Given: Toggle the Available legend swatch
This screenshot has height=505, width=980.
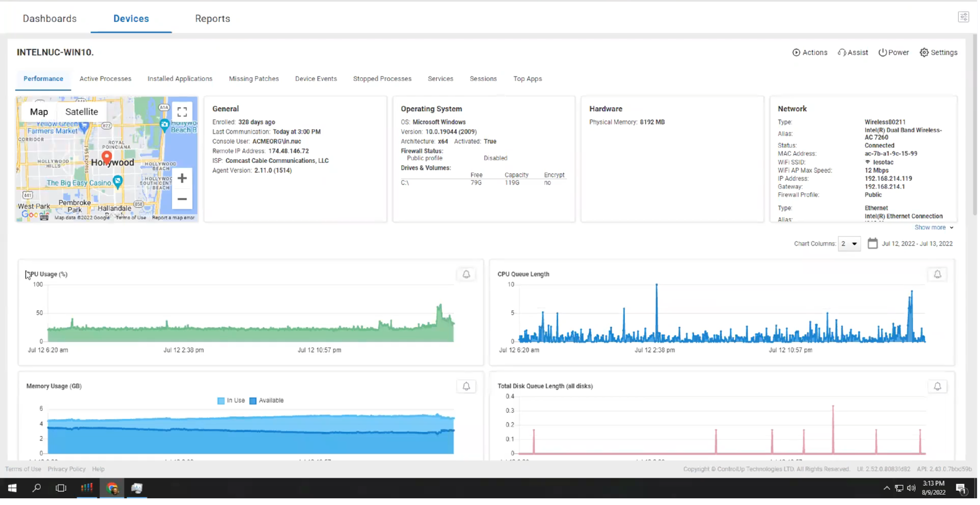Looking at the screenshot, I should [253, 401].
